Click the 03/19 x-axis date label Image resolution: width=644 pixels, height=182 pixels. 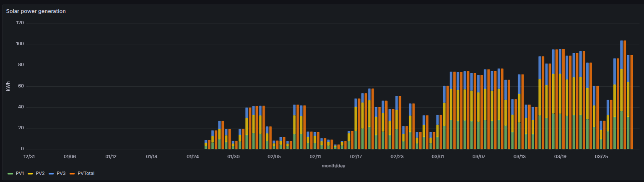[x=561, y=156]
